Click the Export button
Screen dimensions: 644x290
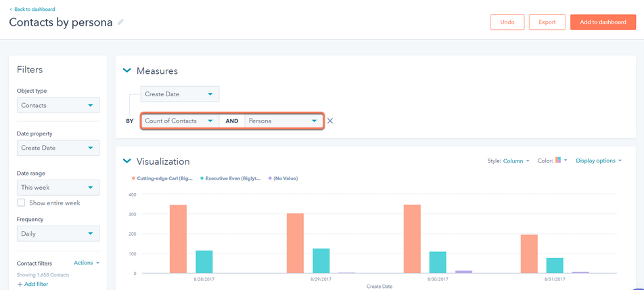pyautogui.click(x=547, y=22)
